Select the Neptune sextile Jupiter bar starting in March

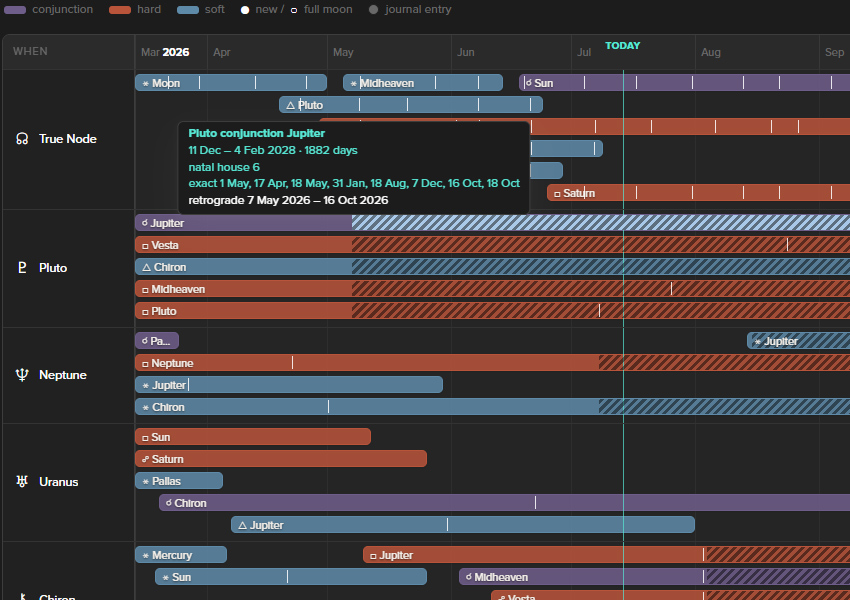(x=289, y=385)
